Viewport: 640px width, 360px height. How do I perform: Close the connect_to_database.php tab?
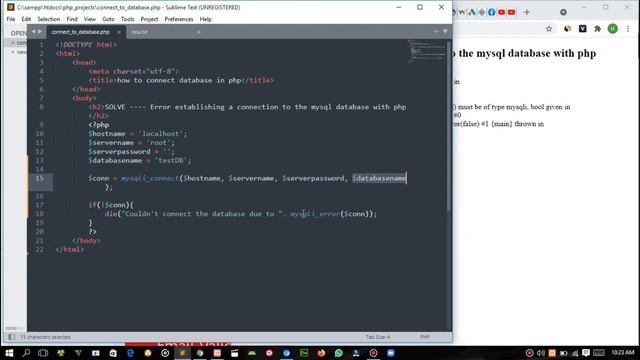(119, 32)
